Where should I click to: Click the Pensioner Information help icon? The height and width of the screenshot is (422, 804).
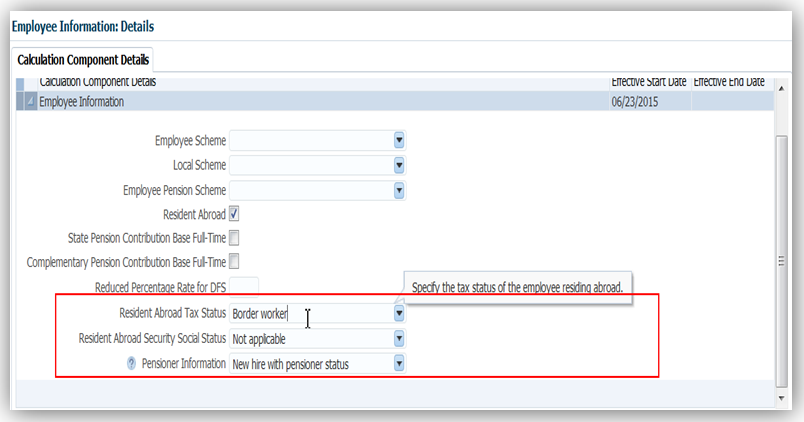click(x=131, y=363)
